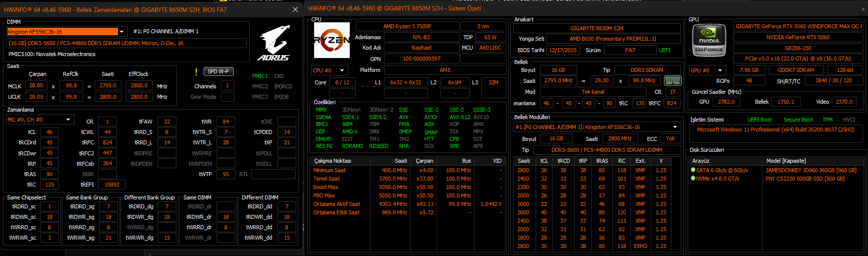Click the AORUS logo in timings window
868x256 pixels.
[x=274, y=43]
